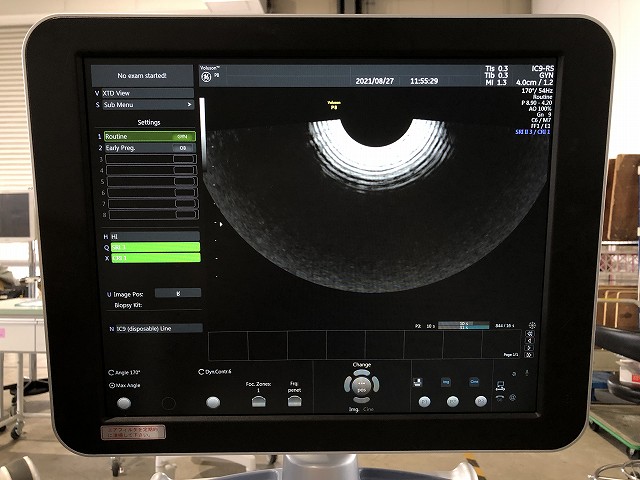Go to first clipboard page
This screenshot has width=640, height=480.
pos(529,333)
